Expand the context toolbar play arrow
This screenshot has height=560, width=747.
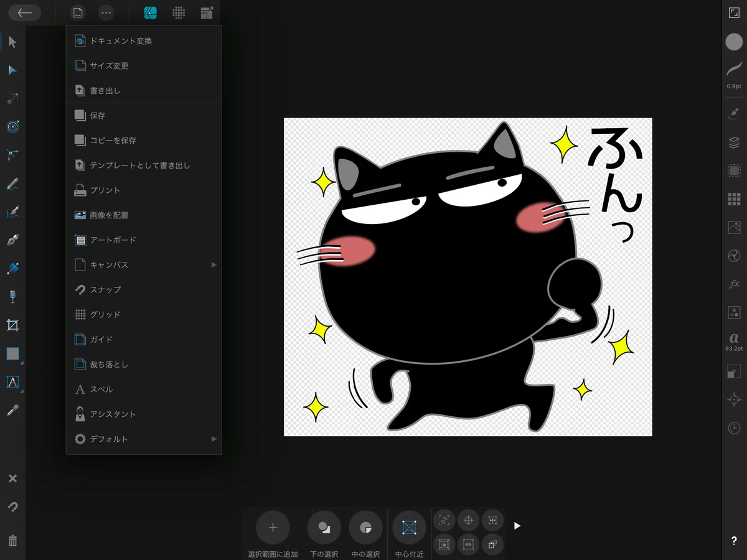click(517, 526)
